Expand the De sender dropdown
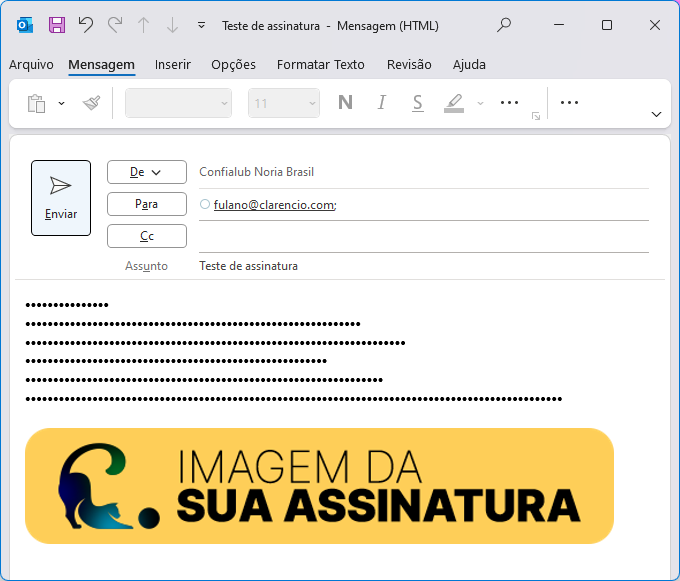This screenshot has height=581, width=680. (147, 172)
